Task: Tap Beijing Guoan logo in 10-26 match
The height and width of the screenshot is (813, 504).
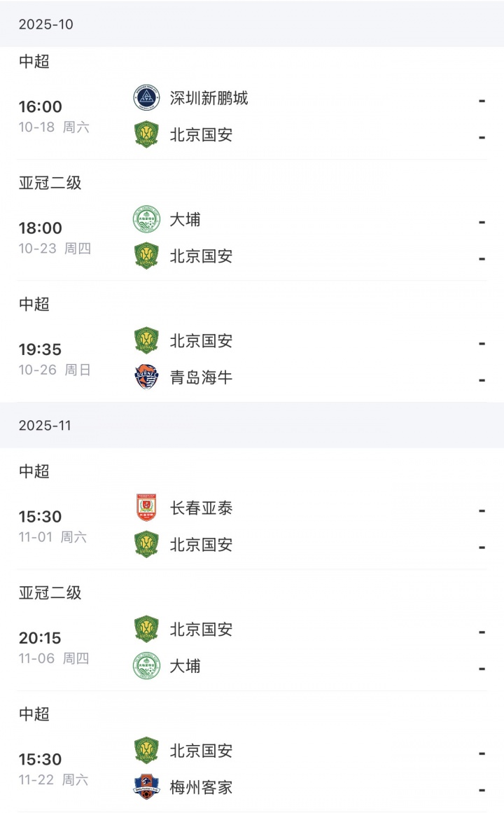Action: pos(146,341)
